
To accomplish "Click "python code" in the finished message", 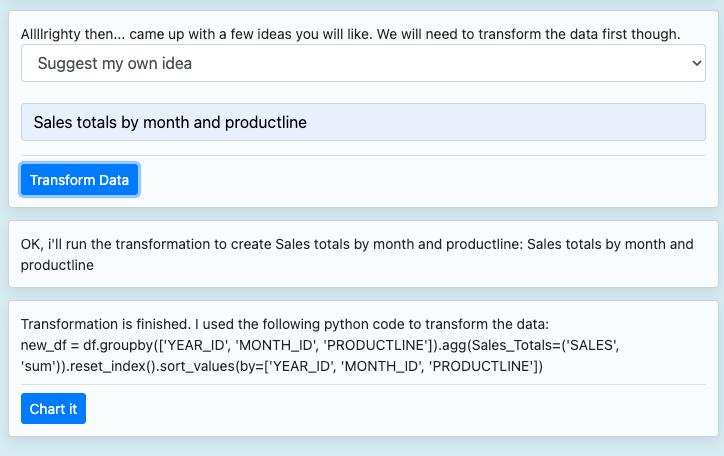I will pyautogui.click(x=384, y=325).
